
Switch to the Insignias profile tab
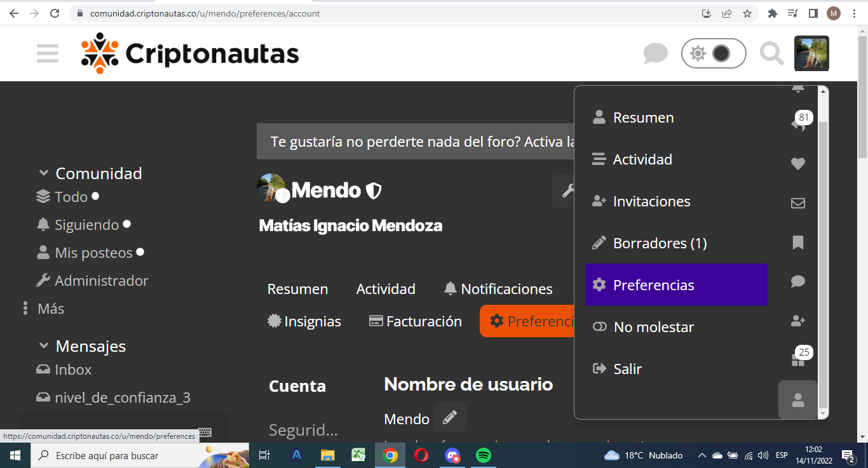304,321
